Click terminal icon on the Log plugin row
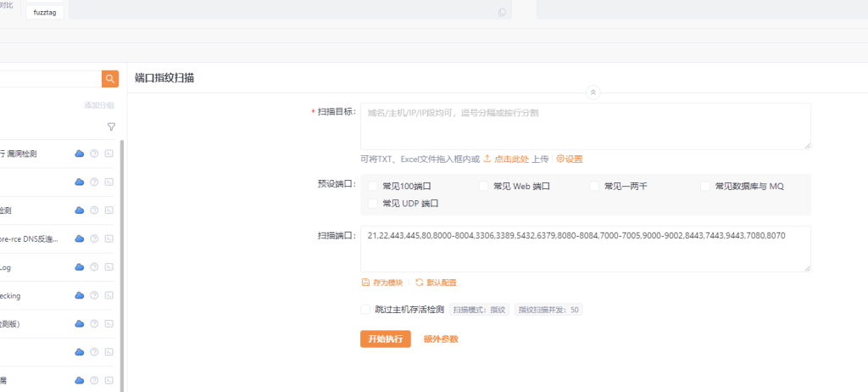This screenshot has width=868, height=392. click(108, 267)
